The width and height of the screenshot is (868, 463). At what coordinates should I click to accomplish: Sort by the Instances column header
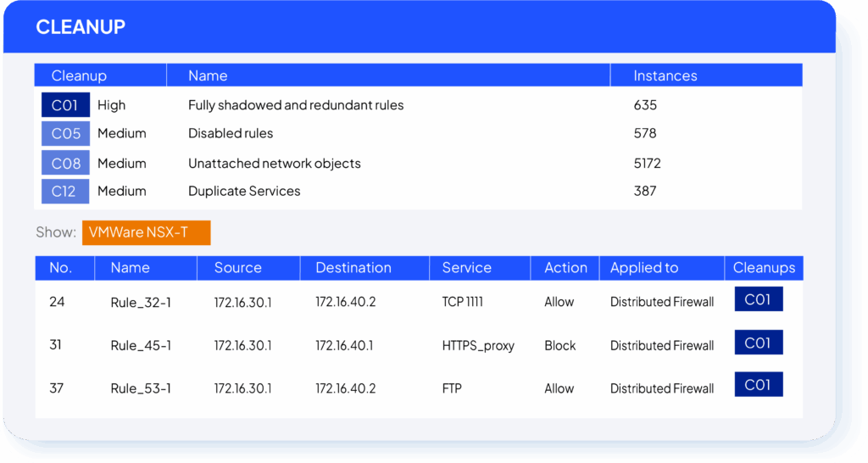click(x=665, y=75)
